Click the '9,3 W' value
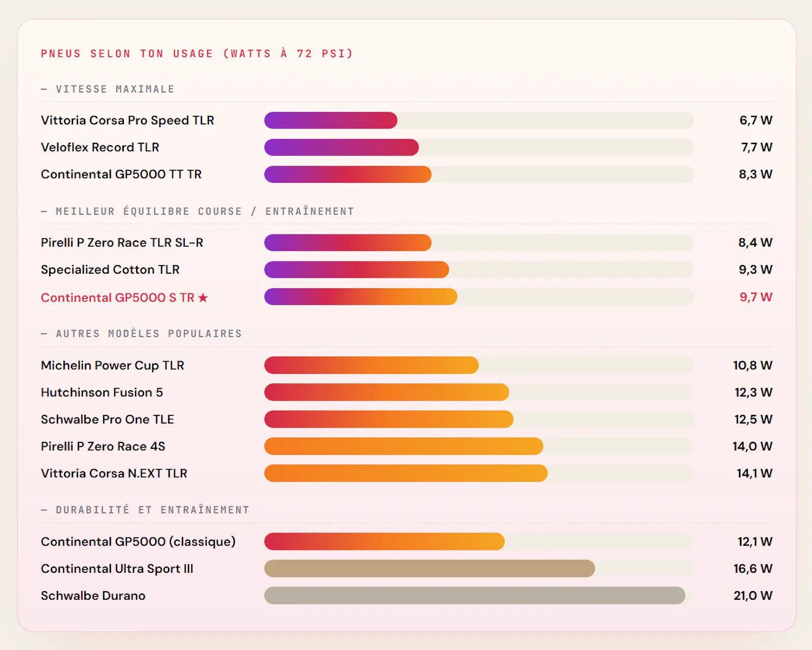 [x=756, y=270]
